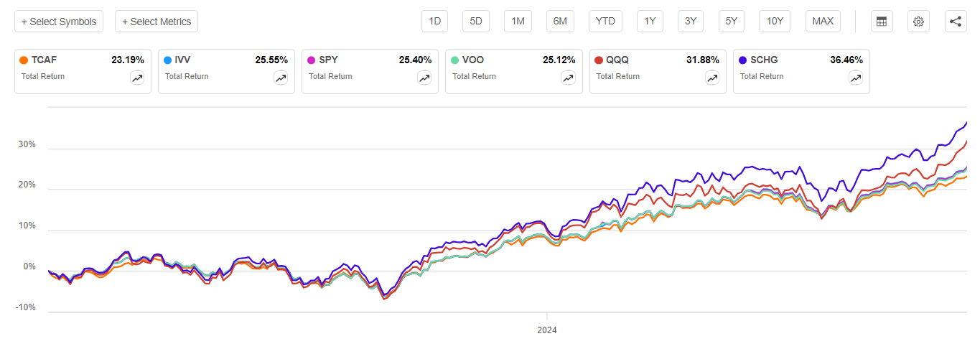Click the trend arrow icon on VOO card
This screenshot has height=349, width=980.
tap(568, 79)
